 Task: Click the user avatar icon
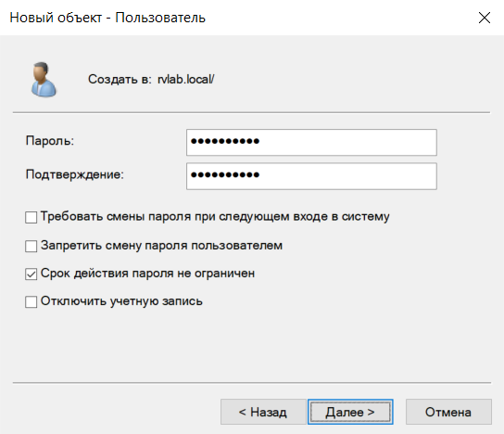coord(44,80)
